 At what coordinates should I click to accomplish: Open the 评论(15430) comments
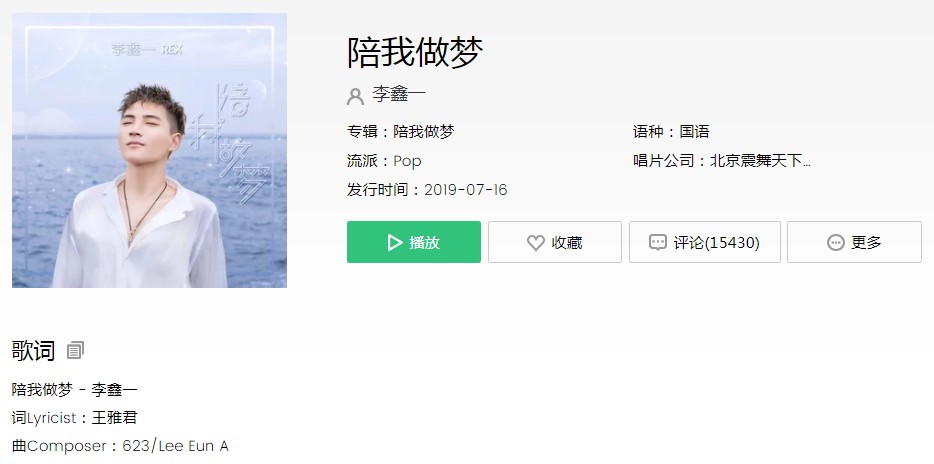(705, 242)
